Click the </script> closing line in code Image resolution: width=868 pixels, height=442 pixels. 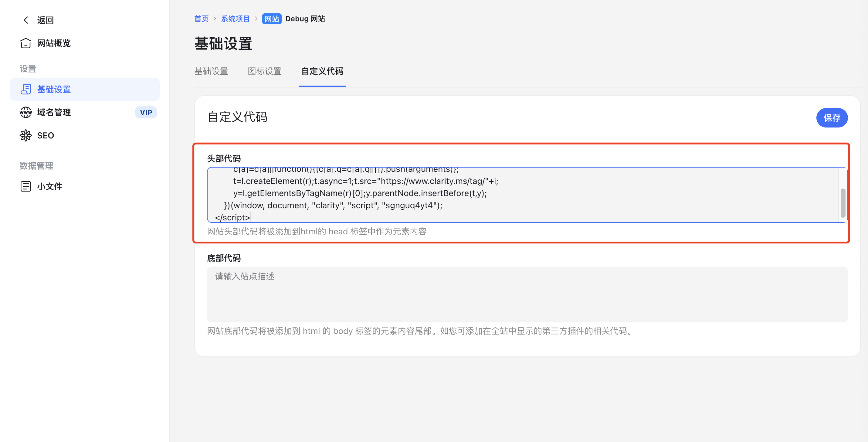point(232,217)
